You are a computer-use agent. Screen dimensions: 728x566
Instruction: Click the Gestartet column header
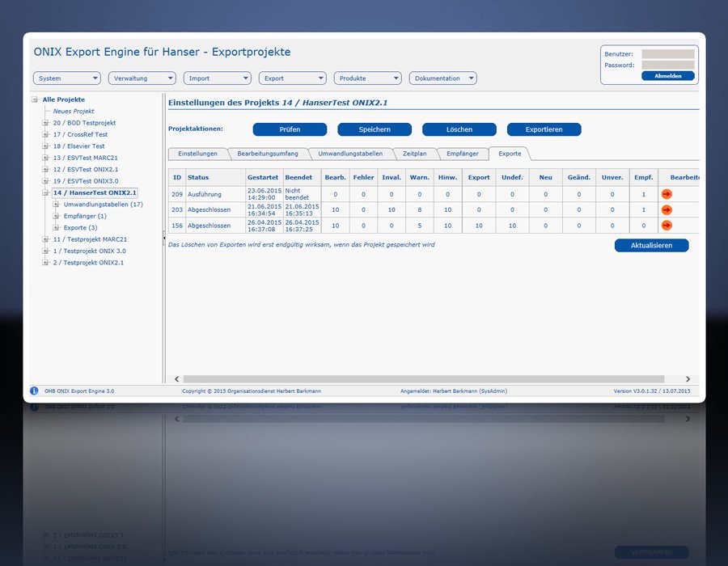point(264,177)
